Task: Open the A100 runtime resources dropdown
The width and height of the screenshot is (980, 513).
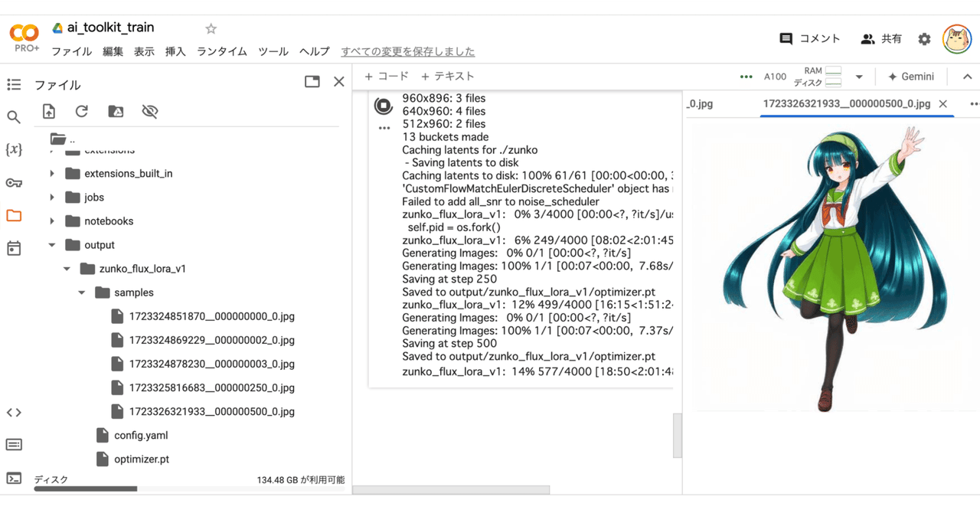Action: (x=859, y=77)
